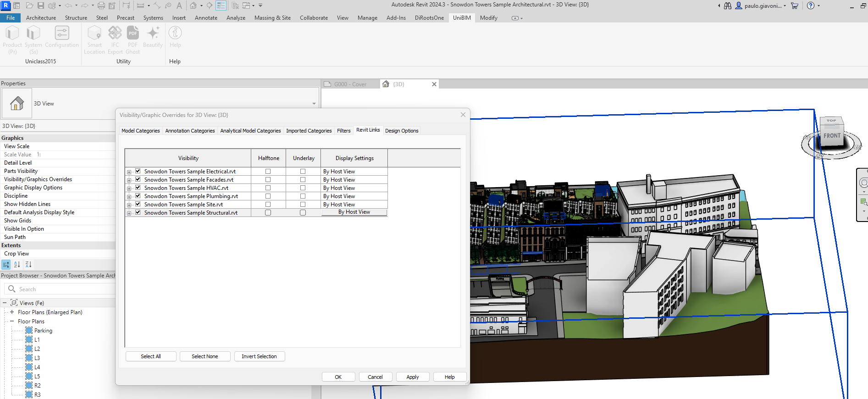Click the Synchronize with Central icon
Image resolution: width=868 pixels, height=399 pixels.
(52, 6)
